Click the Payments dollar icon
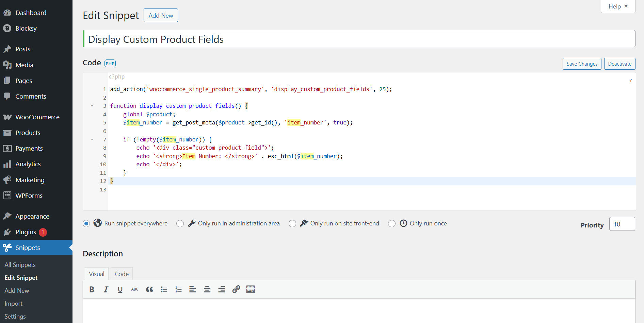 click(x=7, y=148)
